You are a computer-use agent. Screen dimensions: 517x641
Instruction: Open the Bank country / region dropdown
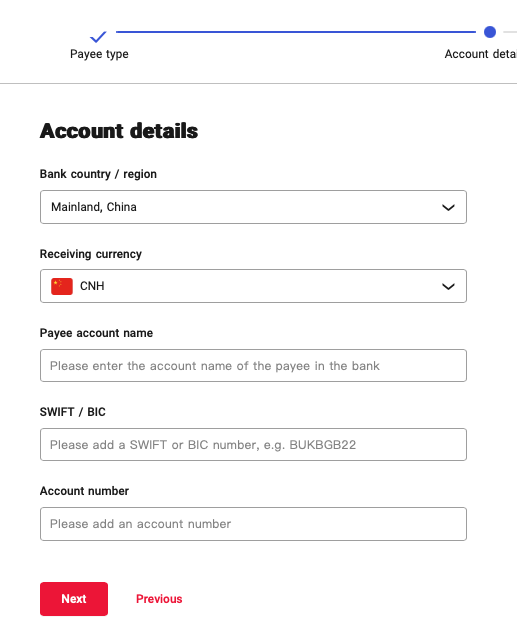click(253, 207)
